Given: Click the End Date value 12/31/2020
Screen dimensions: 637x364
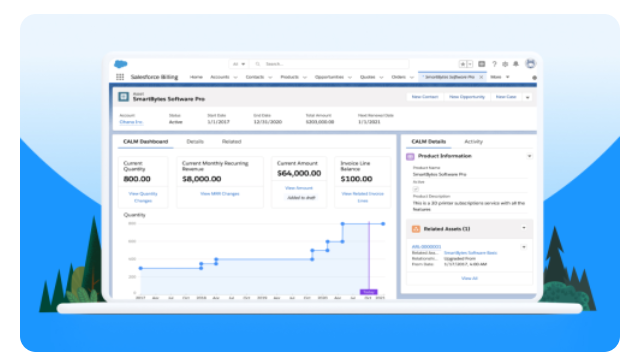Looking at the screenshot, I should (x=268, y=122).
